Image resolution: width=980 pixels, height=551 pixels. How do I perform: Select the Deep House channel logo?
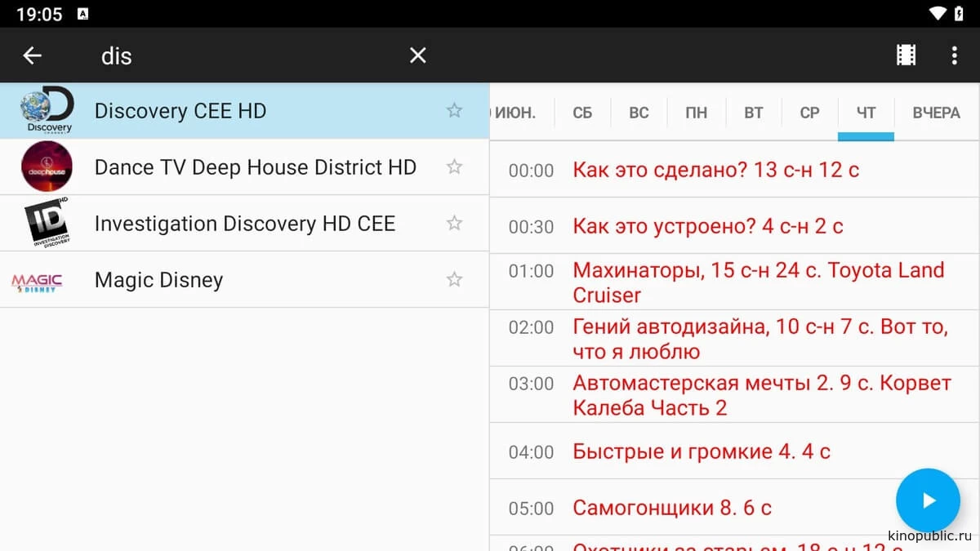(x=47, y=167)
